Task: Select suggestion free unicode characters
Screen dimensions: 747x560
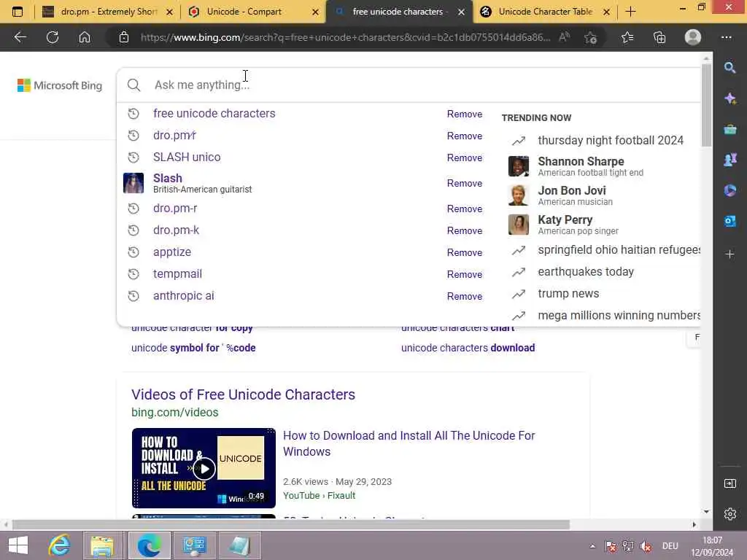Action: tap(214, 113)
